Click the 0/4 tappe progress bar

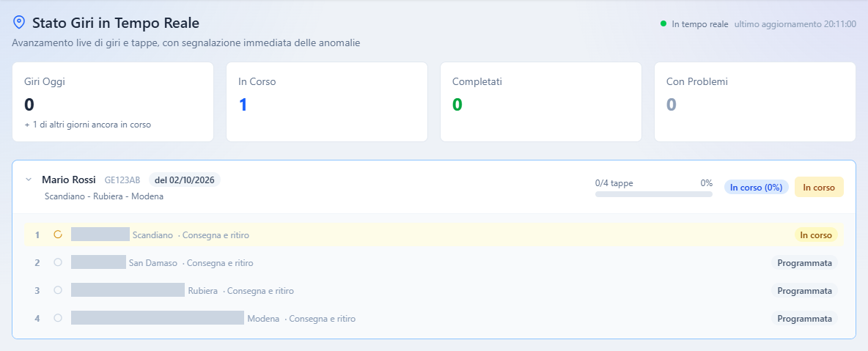[x=654, y=194]
